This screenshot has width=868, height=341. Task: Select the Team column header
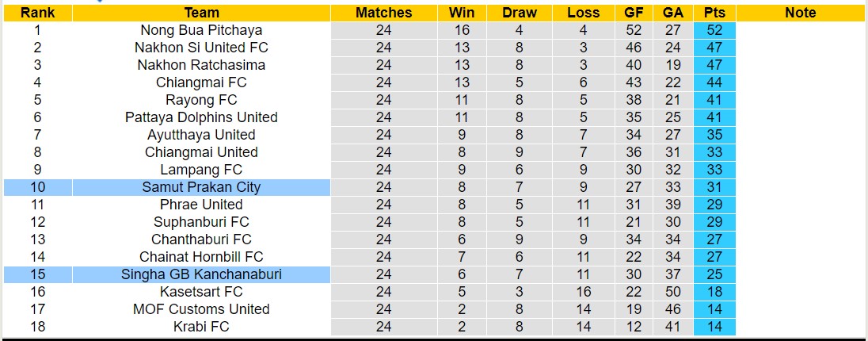(201, 13)
